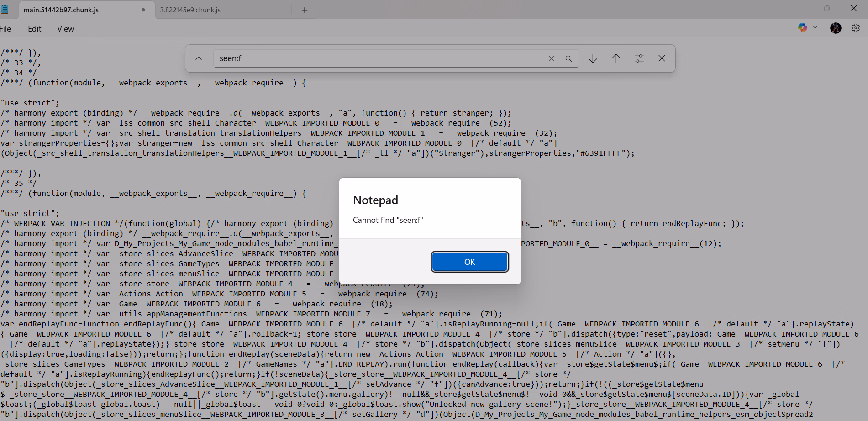Clear the search text with X

(x=552, y=58)
